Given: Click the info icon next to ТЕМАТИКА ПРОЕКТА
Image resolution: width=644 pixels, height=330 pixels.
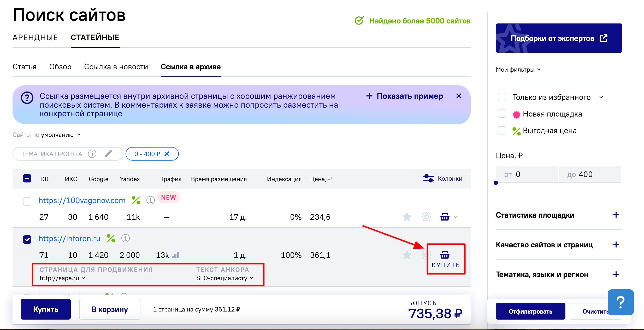Looking at the screenshot, I should [x=92, y=154].
